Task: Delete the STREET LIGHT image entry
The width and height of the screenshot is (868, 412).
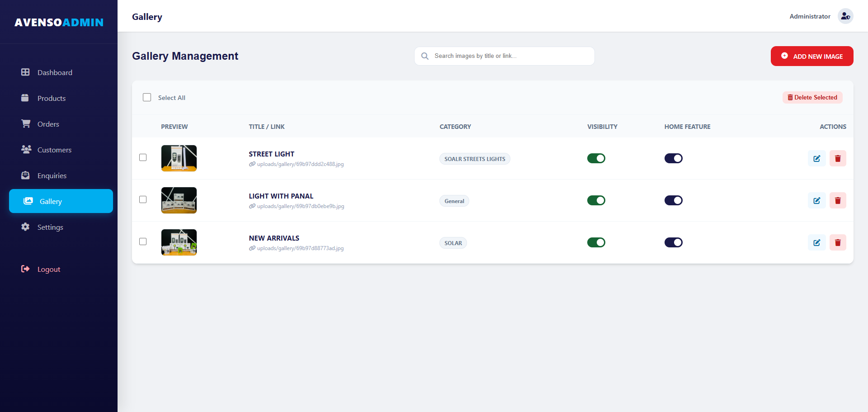Action: pos(838,158)
